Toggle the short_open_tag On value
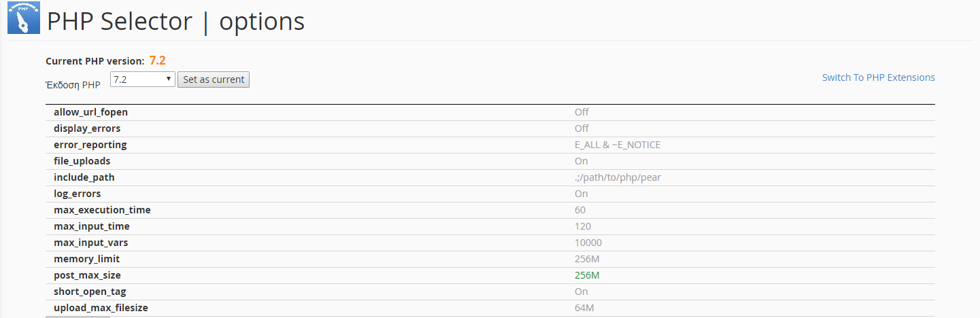 pos(581,291)
